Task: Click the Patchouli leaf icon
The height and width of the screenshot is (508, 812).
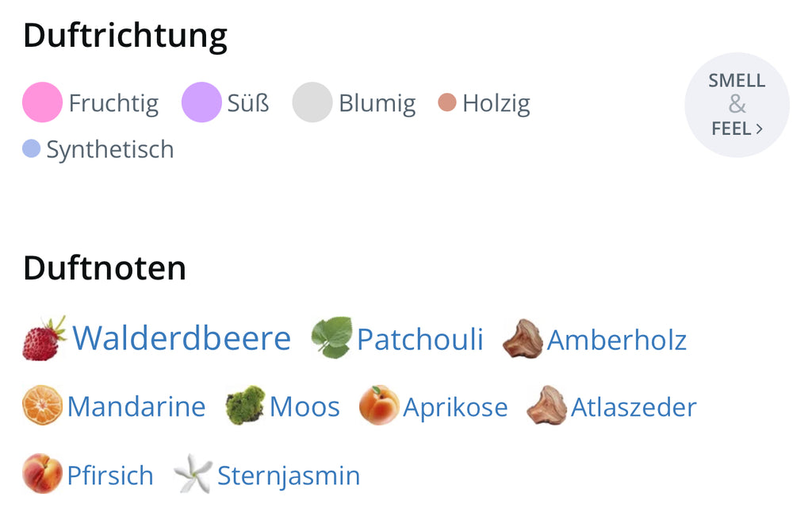Action: click(331, 338)
